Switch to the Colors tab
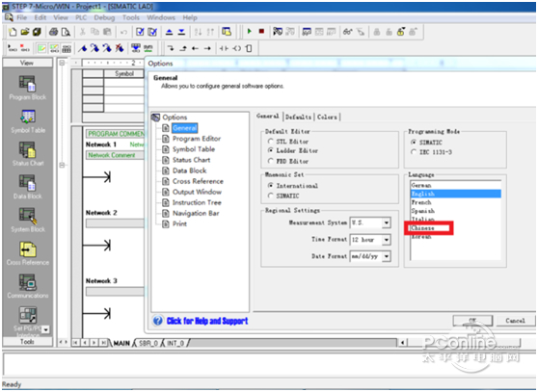538x392 pixels. tap(327, 117)
